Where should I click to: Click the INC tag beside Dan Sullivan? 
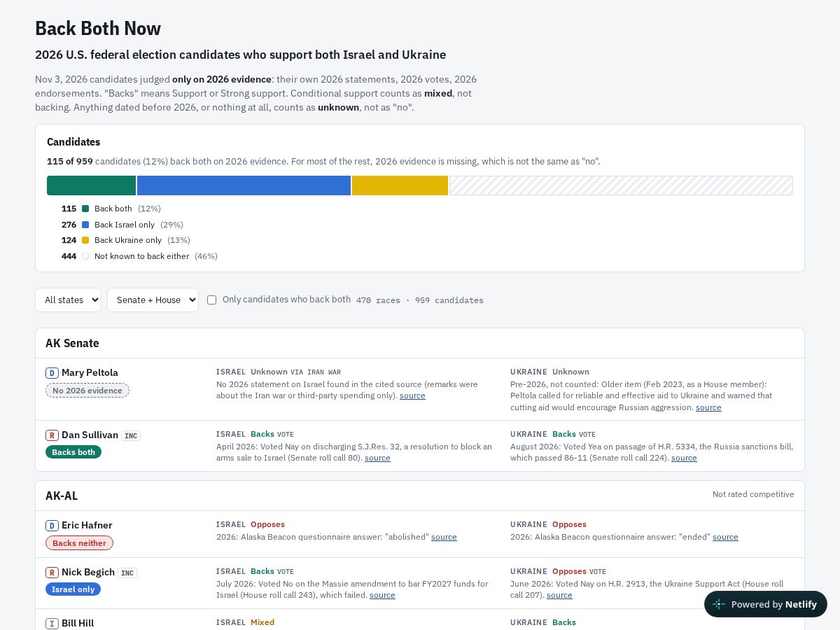click(x=131, y=435)
